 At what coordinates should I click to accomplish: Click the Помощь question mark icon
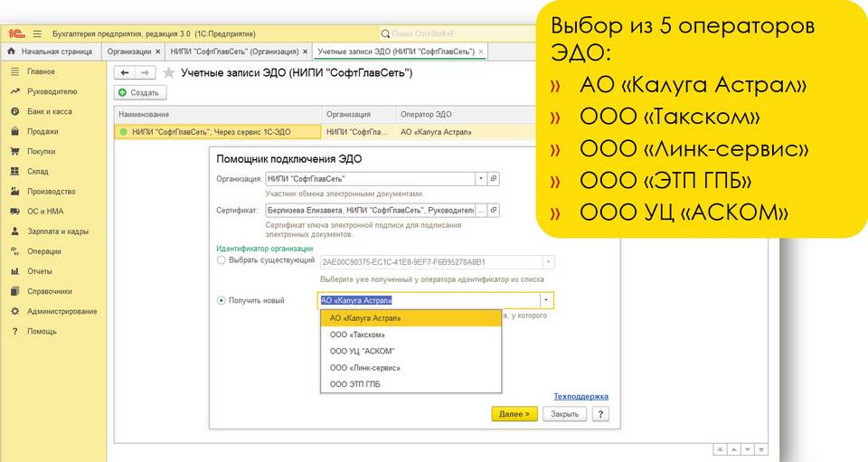coord(15,331)
